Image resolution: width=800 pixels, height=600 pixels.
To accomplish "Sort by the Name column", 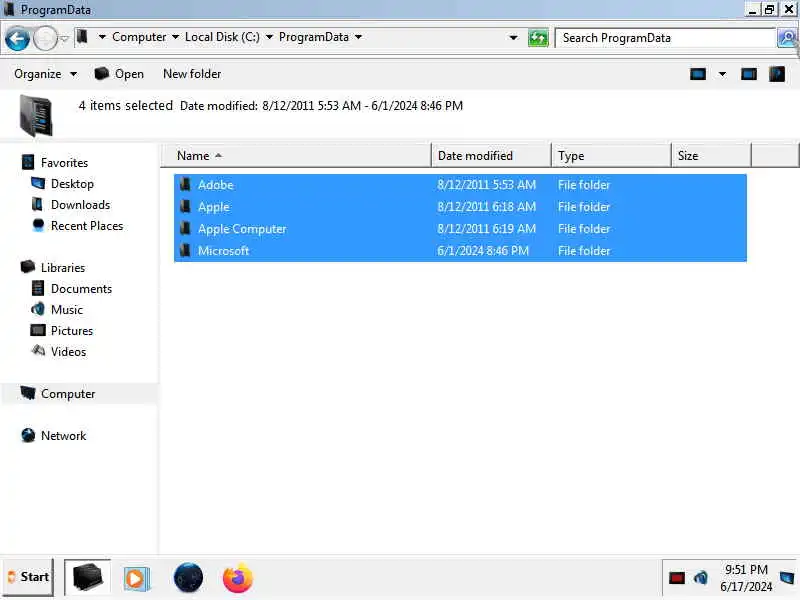I will [x=296, y=156].
